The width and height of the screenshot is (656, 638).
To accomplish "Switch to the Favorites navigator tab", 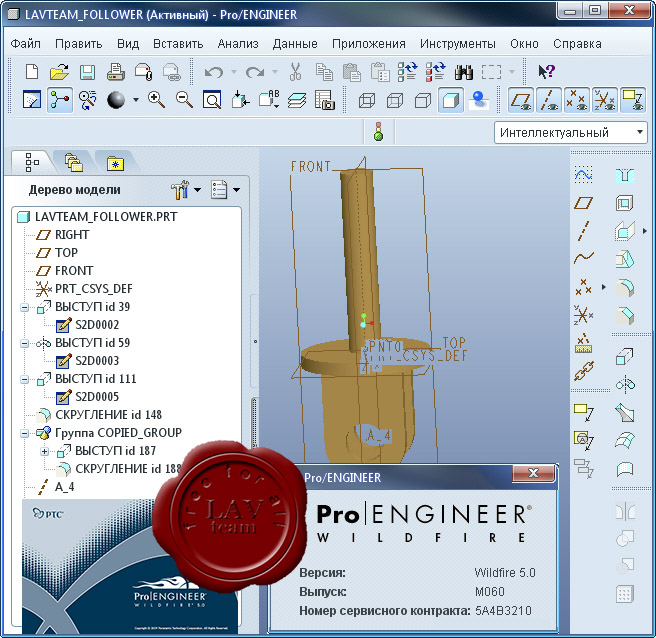I will pos(115,162).
